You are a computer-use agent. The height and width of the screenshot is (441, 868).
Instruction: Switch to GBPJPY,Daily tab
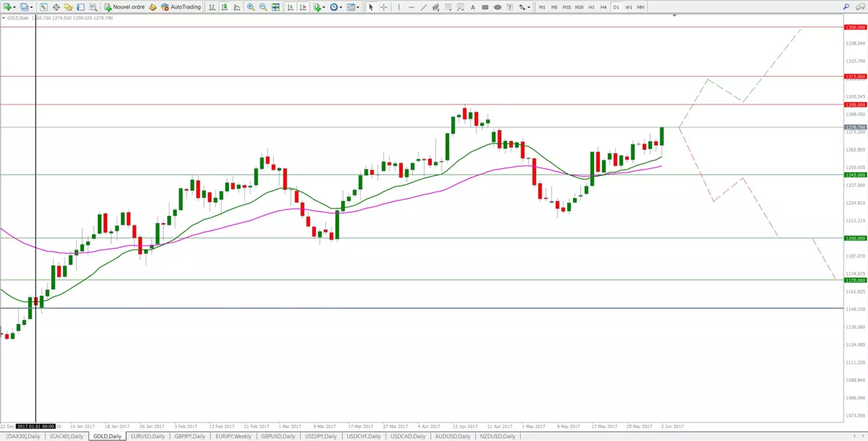[190, 436]
